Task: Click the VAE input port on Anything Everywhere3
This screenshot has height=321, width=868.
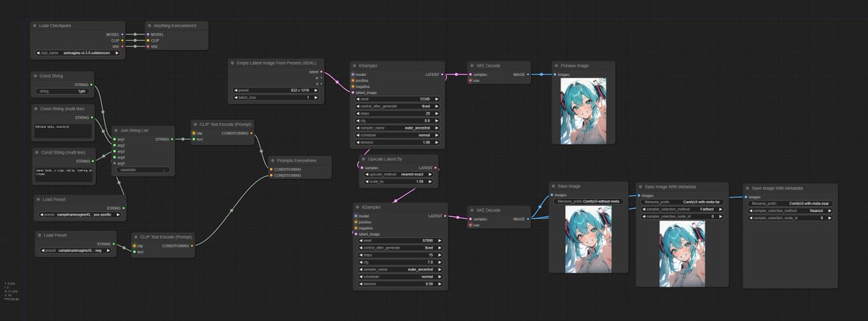Action: tap(148, 46)
